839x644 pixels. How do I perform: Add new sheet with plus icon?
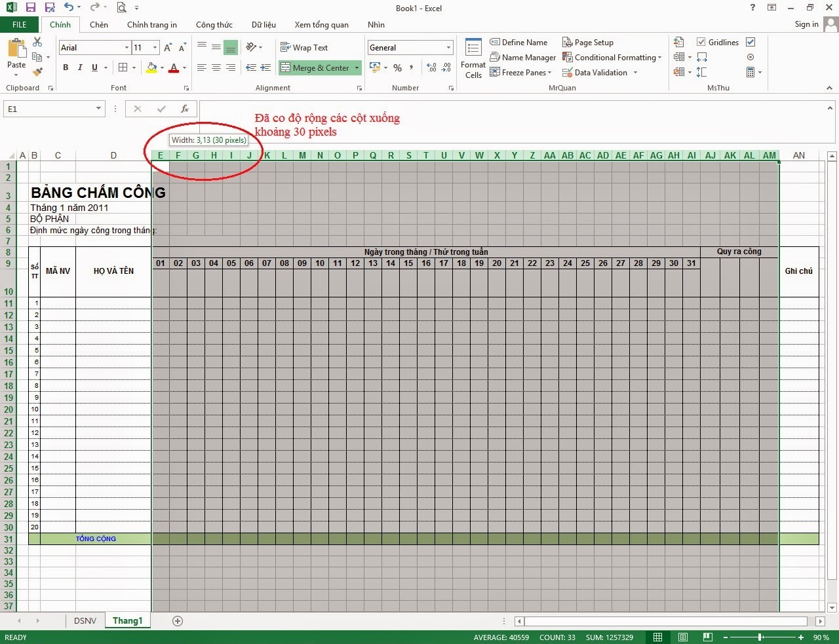177,621
